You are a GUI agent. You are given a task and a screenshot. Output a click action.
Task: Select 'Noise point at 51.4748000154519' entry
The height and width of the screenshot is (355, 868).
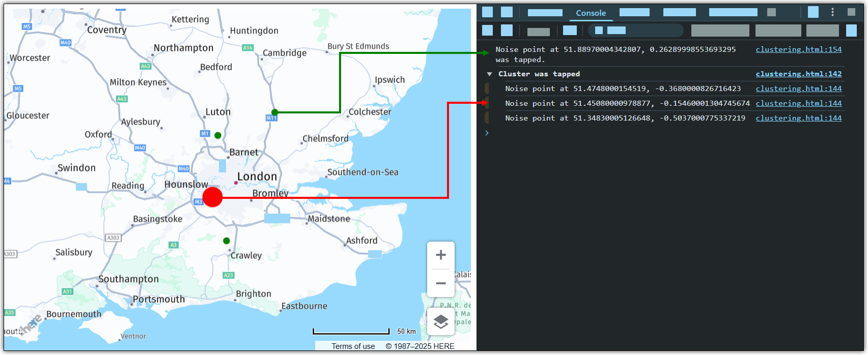tap(623, 88)
